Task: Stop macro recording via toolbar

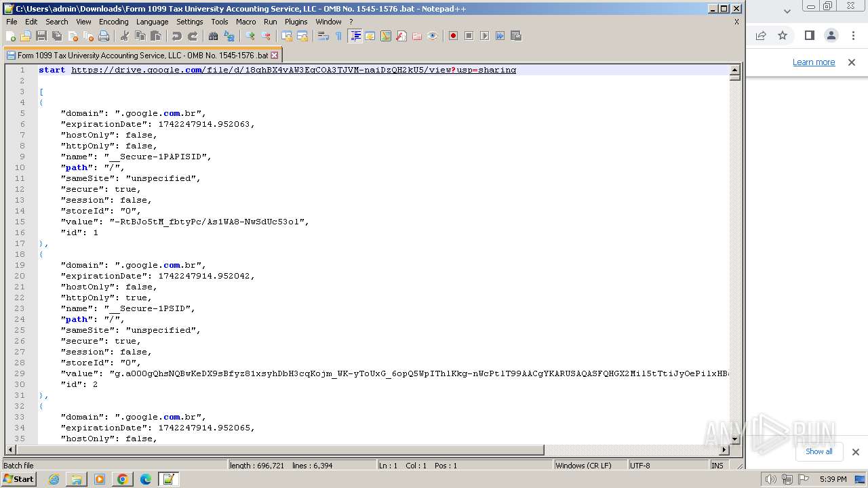Action: [x=469, y=36]
